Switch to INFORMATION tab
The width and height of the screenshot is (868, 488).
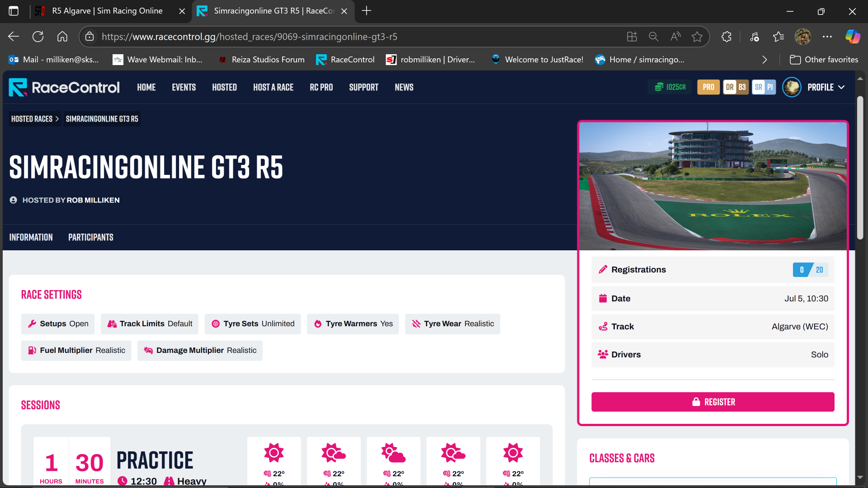[31, 237]
